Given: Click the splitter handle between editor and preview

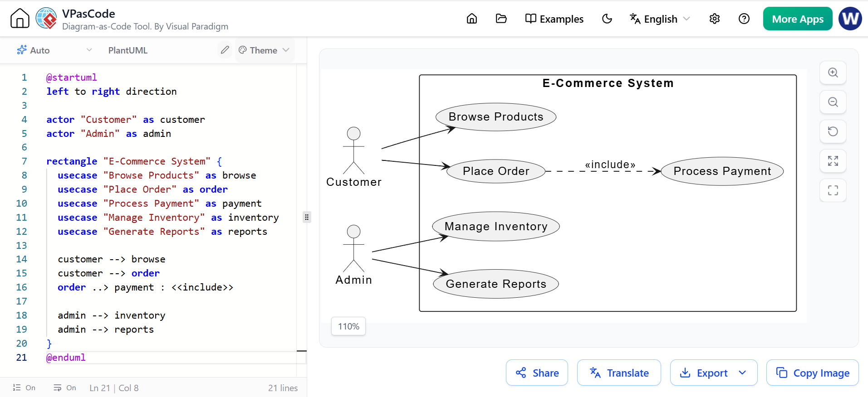Looking at the screenshot, I should pos(307,217).
